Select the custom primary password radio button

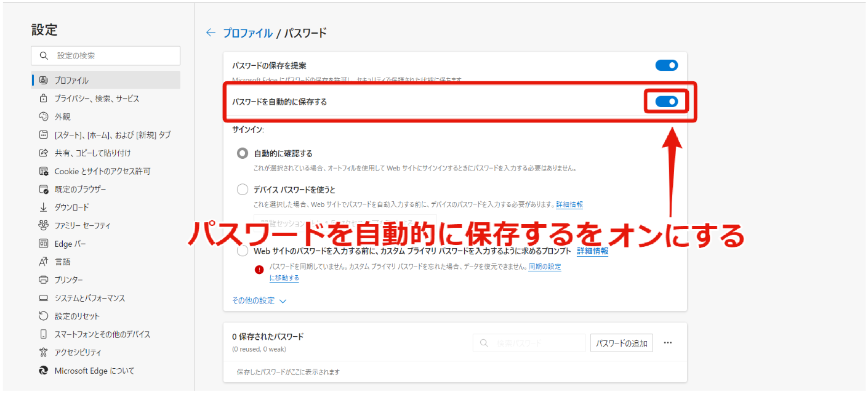pyautogui.click(x=243, y=251)
